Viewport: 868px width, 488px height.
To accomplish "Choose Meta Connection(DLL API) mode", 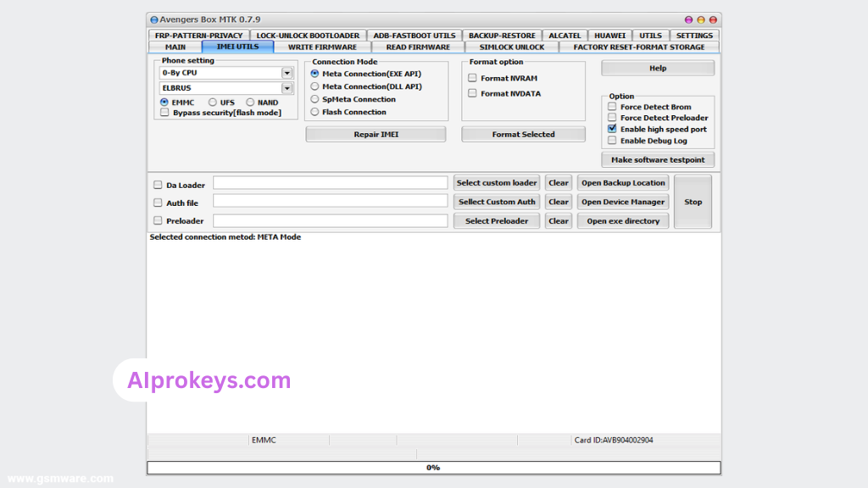I will click(x=315, y=86).
